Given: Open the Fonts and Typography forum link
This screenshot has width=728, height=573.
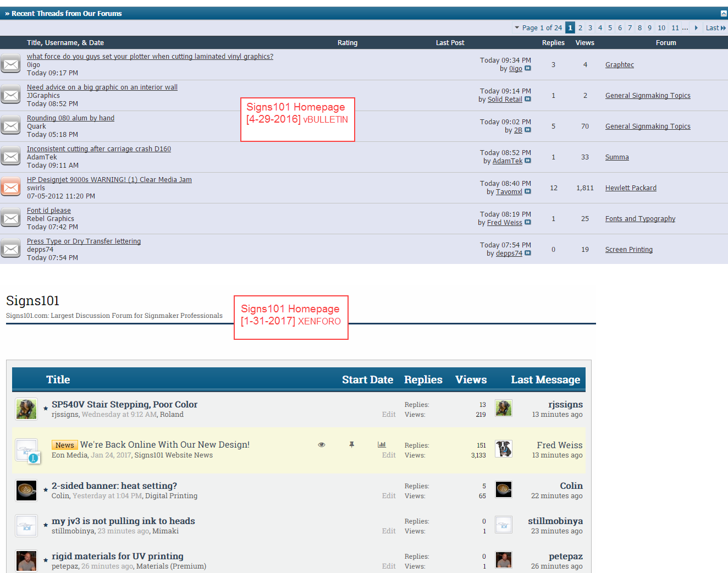Looking at the screenshot, I should tap(640, 218).
